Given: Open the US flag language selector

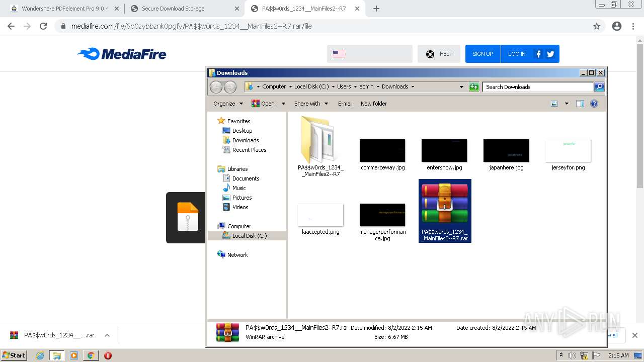Looking at the screenshot, I should (369, 54).
